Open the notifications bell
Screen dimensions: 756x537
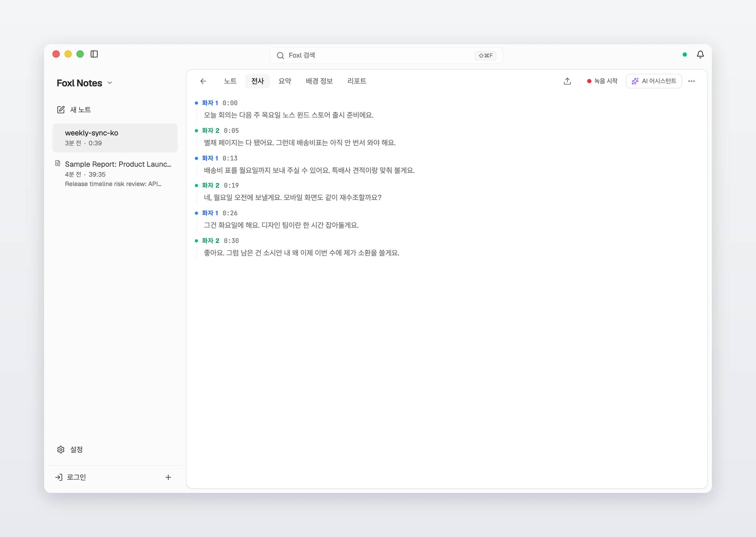click(x=700, y=55)
